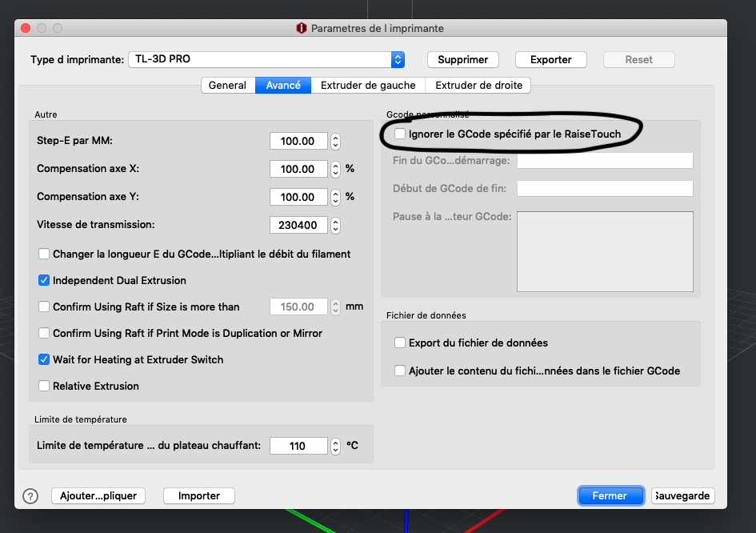This screenshot has width=756, height=533.
Task: Adjust the Compensation axe Y stepper
Action: 335,198
